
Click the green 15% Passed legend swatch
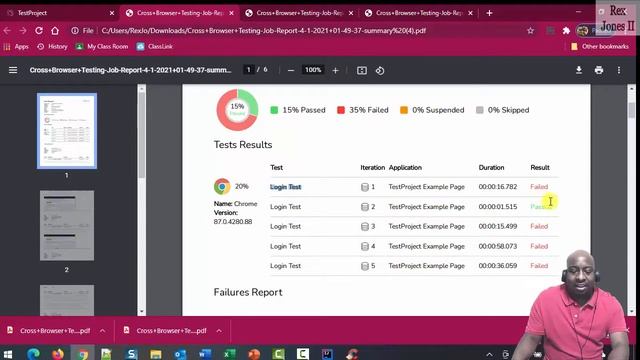(x=274, y=110)
